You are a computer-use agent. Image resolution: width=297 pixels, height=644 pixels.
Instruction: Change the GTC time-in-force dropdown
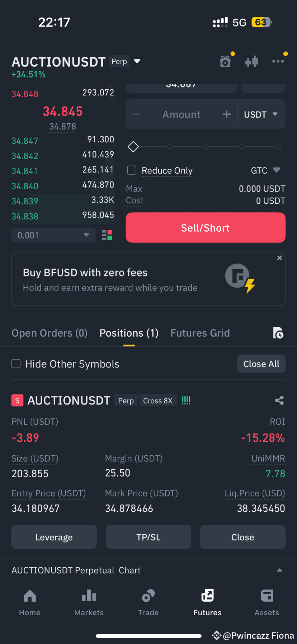pos(265,170)
